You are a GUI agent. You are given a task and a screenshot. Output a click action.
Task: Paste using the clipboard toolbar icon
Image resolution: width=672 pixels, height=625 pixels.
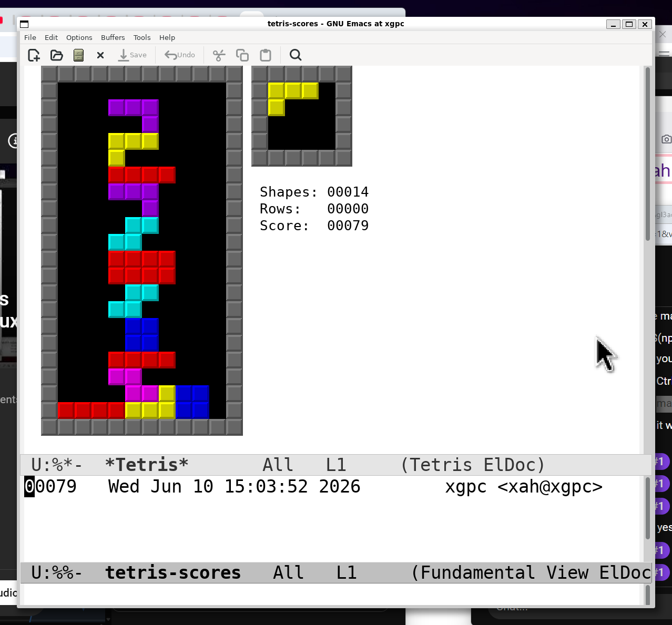pyautogui.click(x=266, y=55)
